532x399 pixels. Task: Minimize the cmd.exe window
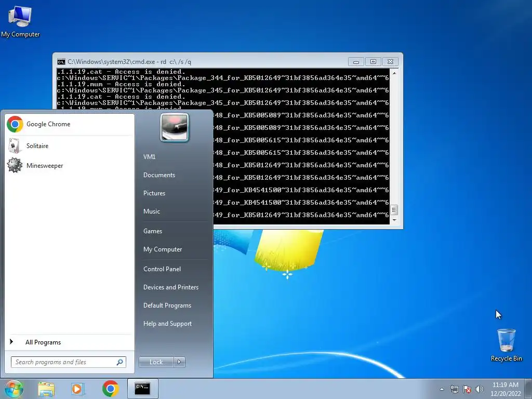(356, 62)
